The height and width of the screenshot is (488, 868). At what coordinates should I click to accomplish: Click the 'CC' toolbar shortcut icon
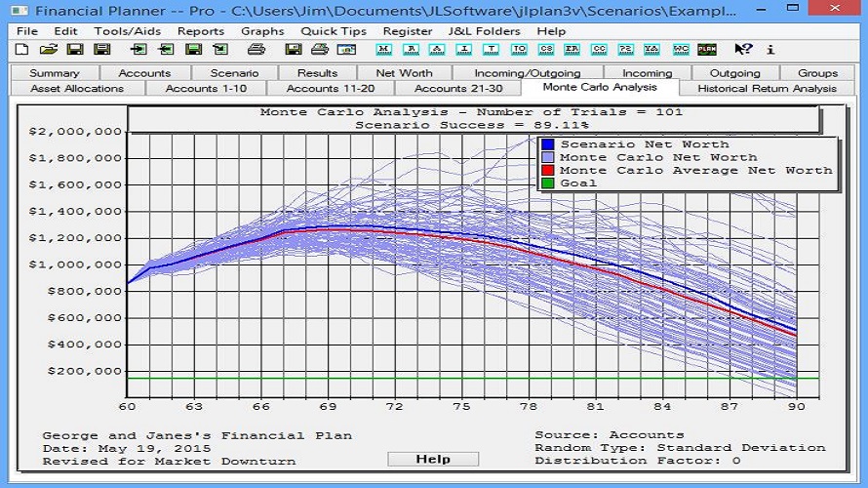tap(599, 50)
